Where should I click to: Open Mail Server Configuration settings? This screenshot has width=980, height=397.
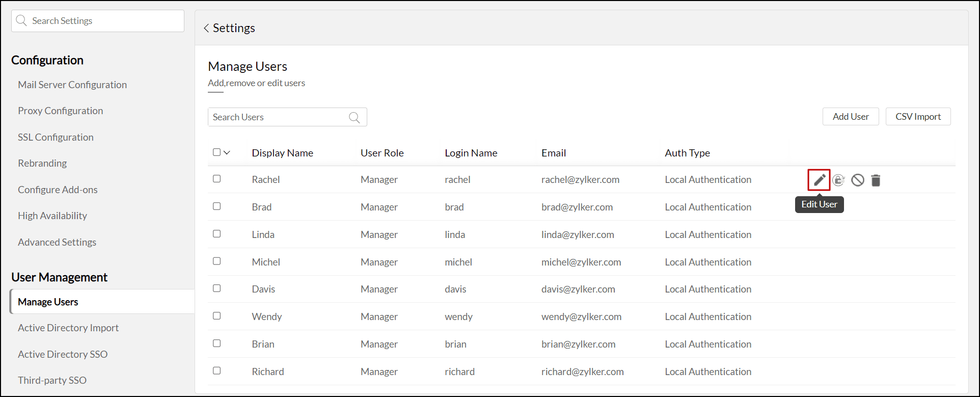[72, 85]
